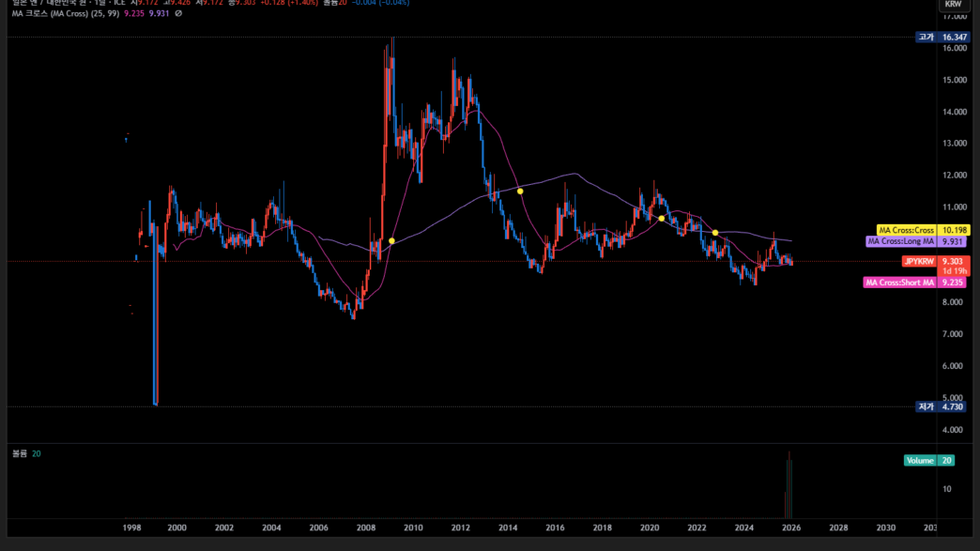Click the yellow cross marker near 2020
The image size is (980, 551).
tap(661, 219)
